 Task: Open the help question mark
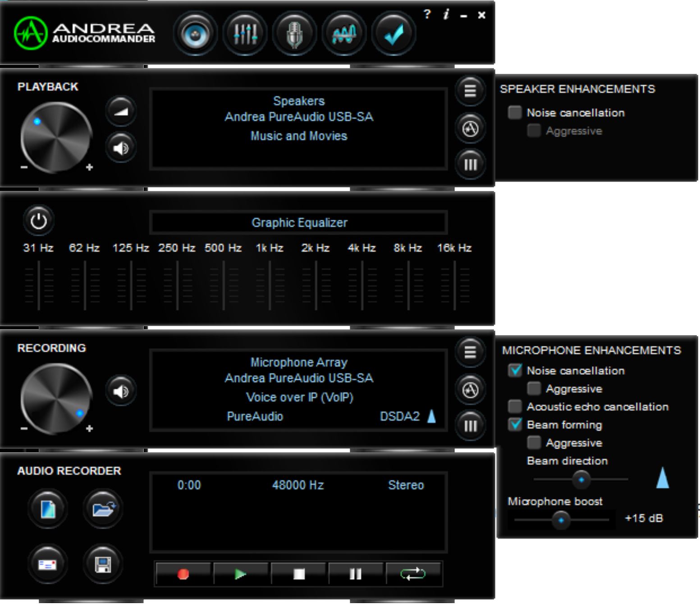coord(427,14)
